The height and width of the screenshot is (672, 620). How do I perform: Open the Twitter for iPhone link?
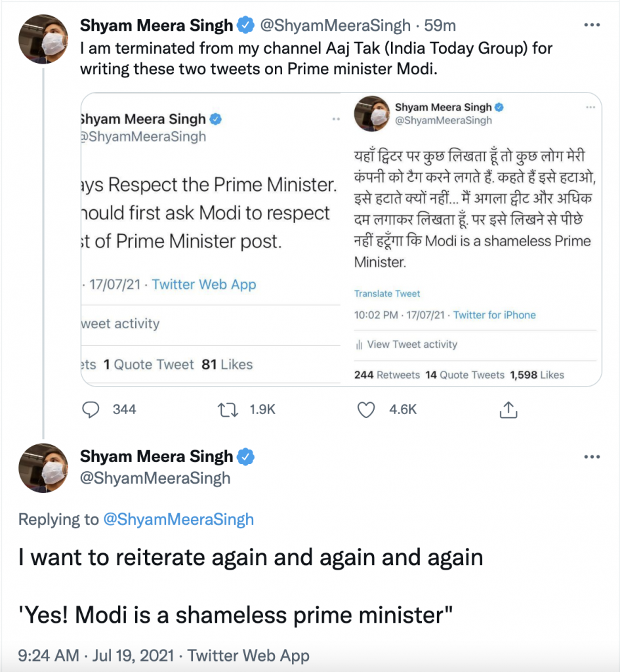494,315
